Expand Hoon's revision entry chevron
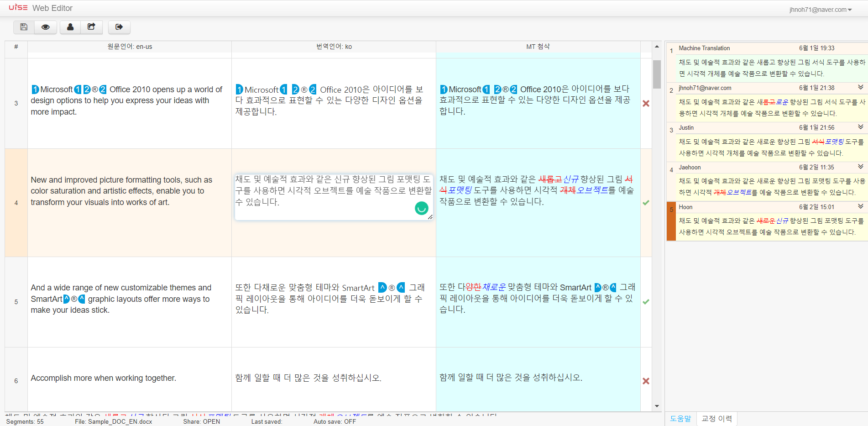 coord(860,206)
